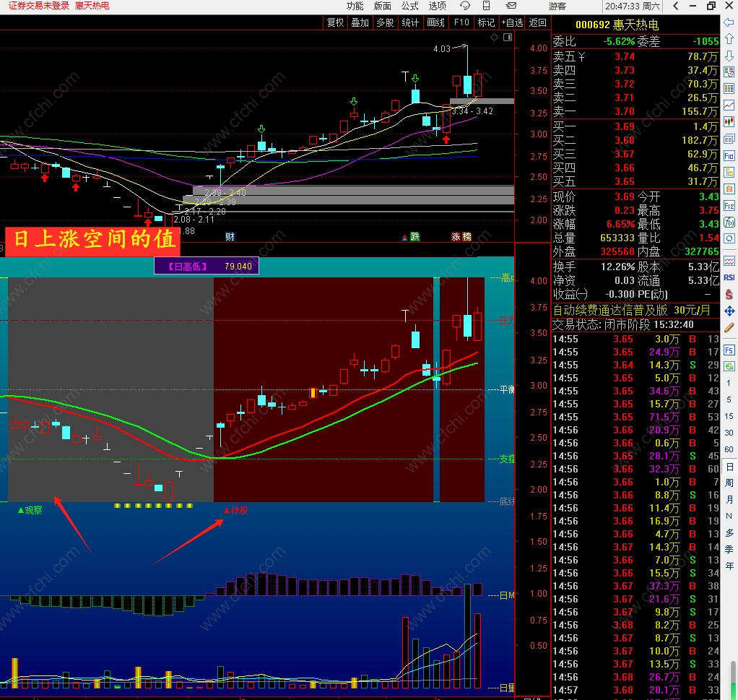The height and width of the screenshot is (700, 738).
Task: Click the F10 company info sidebar icon
Action: [x=729, y=156]
